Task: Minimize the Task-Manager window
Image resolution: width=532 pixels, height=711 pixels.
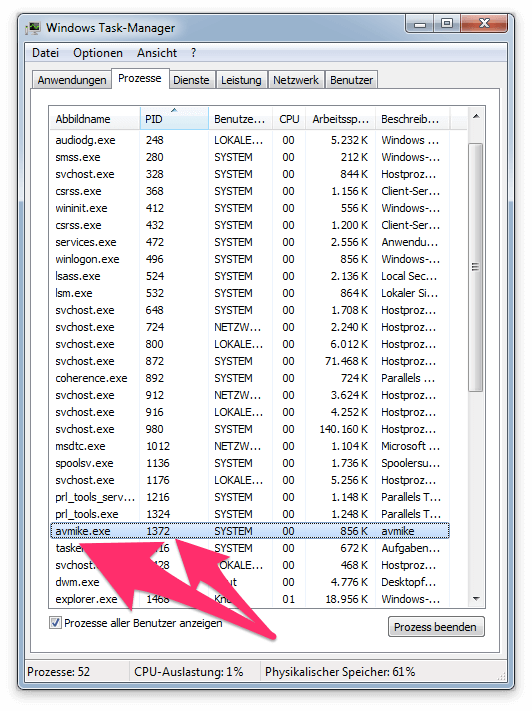Action: (x=420, y=24)
